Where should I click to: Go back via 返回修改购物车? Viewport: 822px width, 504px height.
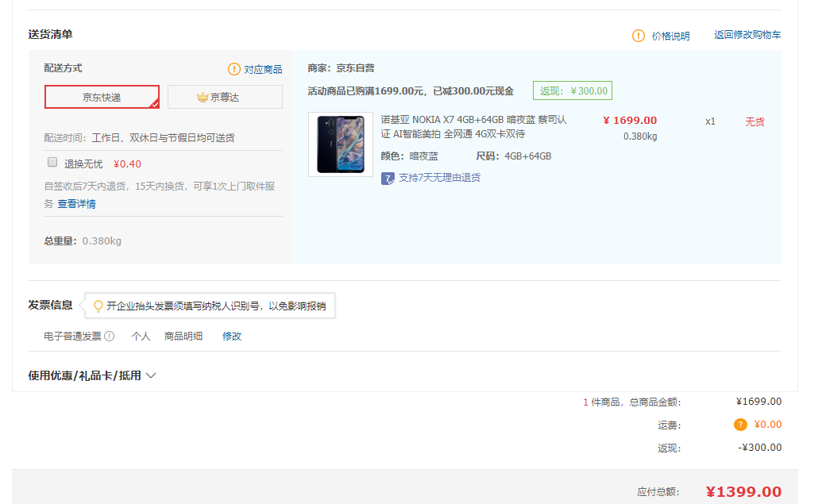point(747,35)
